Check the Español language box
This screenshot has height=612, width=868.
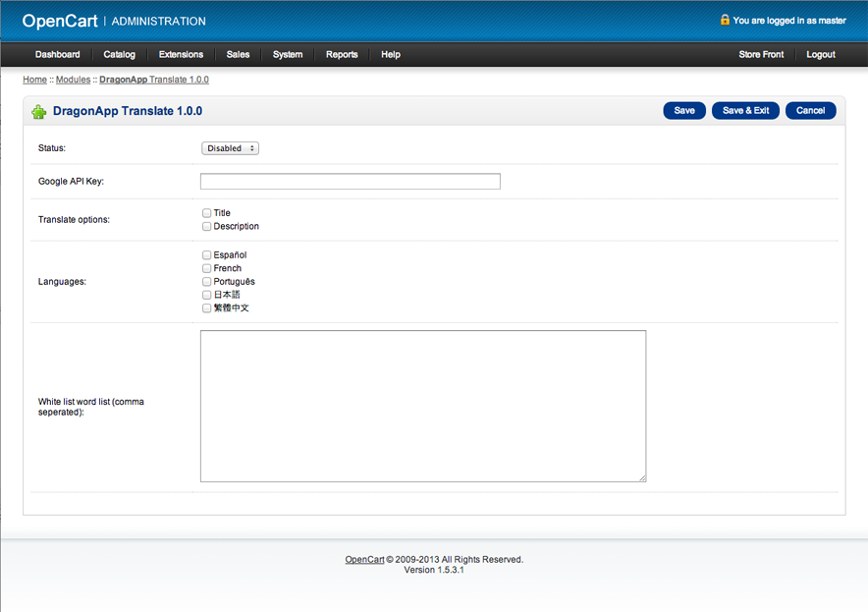coord(206,254)
